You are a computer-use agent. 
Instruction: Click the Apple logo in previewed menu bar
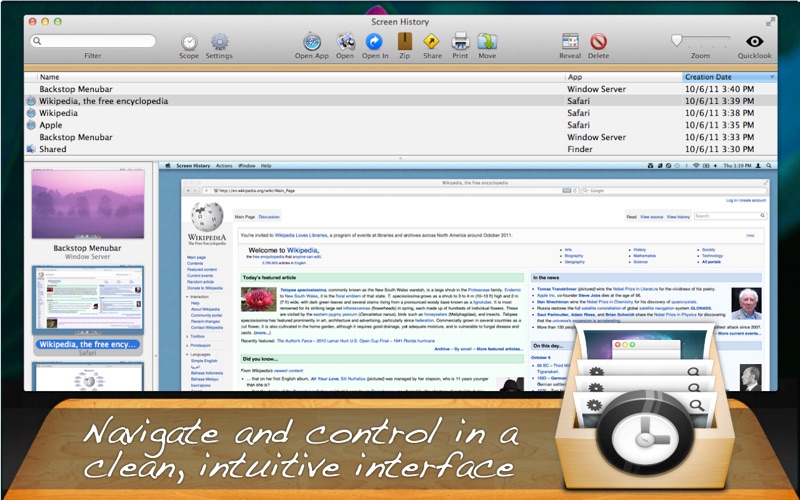(x=167, y=166)
